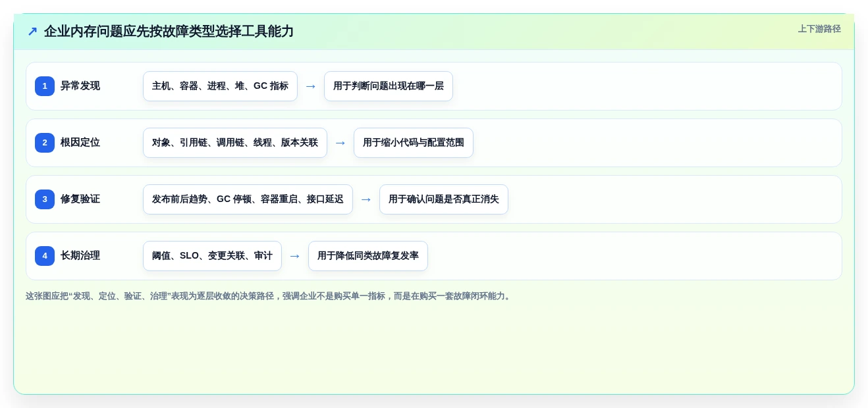This screenshot has height=408, width=868.
Task: Click step badge 1 for 异常发现
Action: point(45,86)
